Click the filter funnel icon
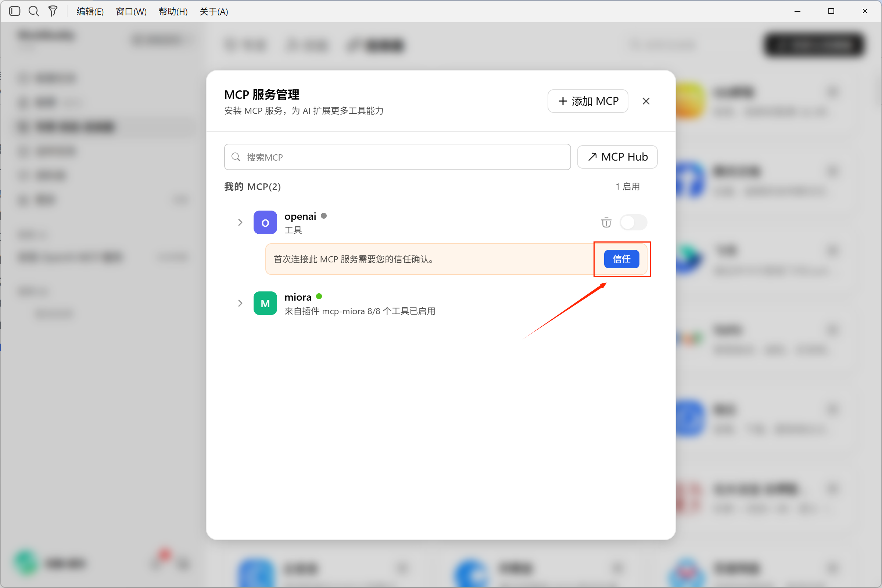This screenshot has width=882, height=588. click(x=53, y=11)
